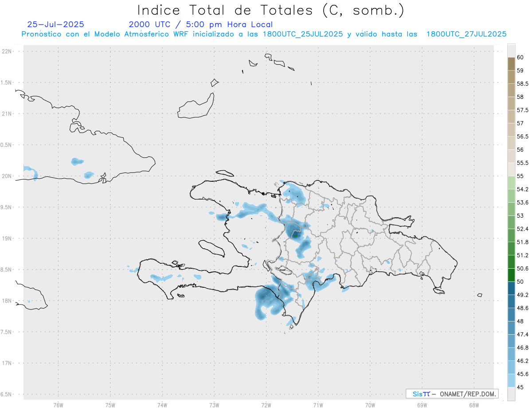The width and height of the screenshot is (532, 411).
Task: Click the dark green 50–50.6 colorbar swatch
Action: tap(511, 275)
